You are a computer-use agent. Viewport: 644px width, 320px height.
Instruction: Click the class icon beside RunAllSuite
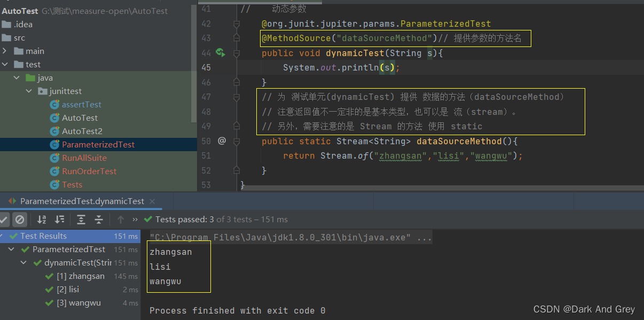point(54,158)
